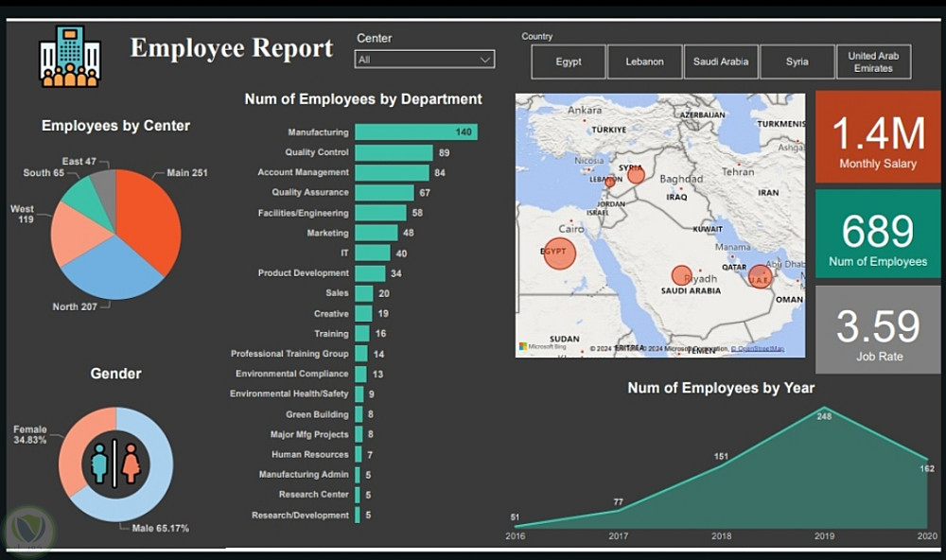This screenshot has width=946, height=560.
Task: Click the Quality Control bar with 89
Action: (394, 152)
